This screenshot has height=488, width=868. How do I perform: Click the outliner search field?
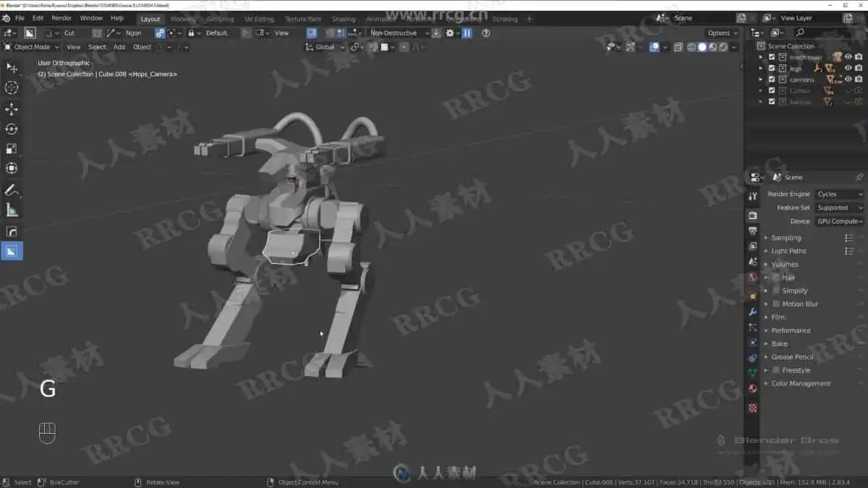coord(828,33)
